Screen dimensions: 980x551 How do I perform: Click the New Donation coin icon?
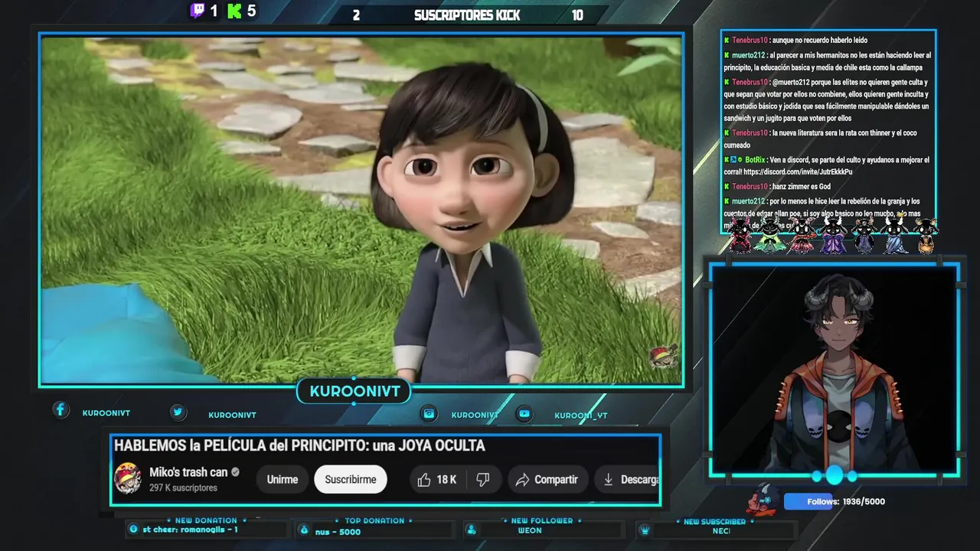pos(134,529)
